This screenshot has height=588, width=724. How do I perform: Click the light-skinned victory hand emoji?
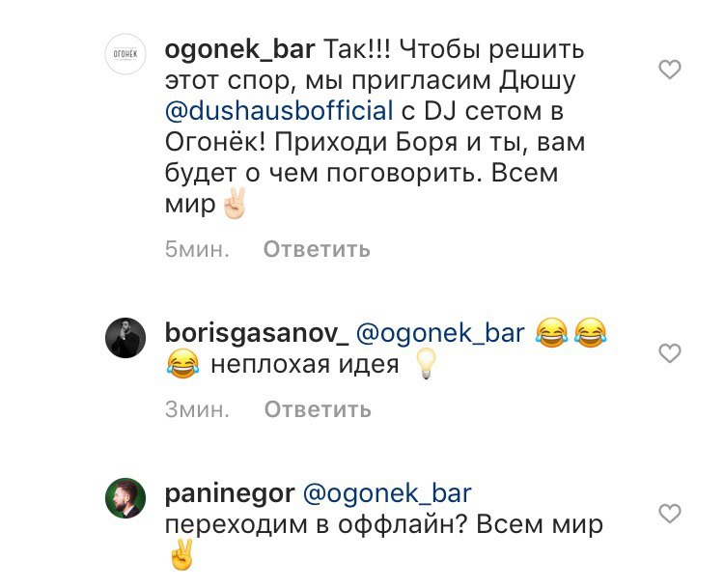235,203
